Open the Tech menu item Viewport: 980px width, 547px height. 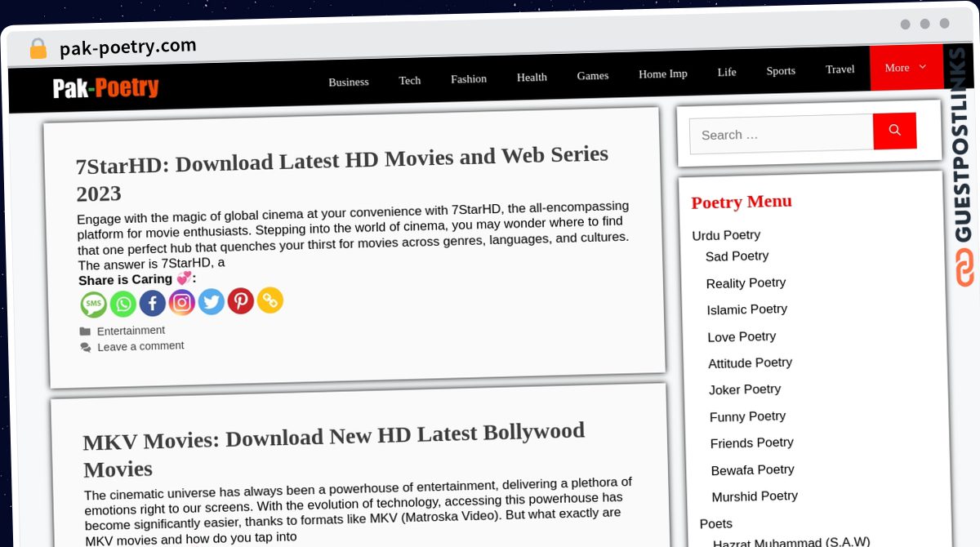410,80
